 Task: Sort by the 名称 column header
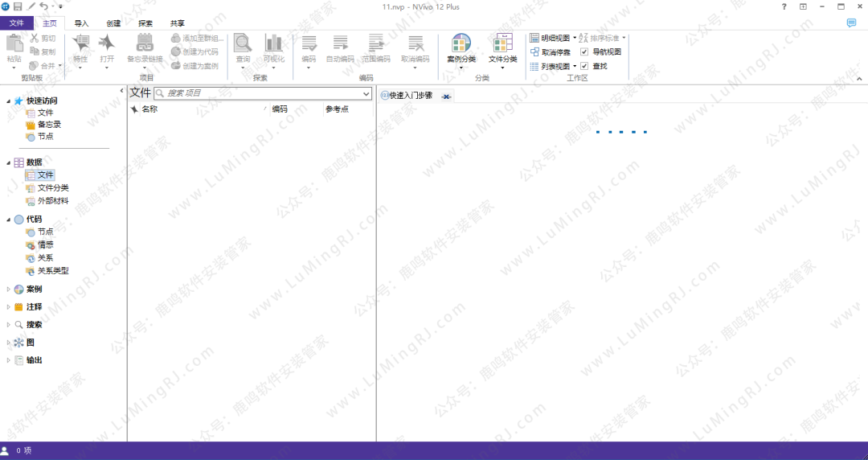(149, 109)
